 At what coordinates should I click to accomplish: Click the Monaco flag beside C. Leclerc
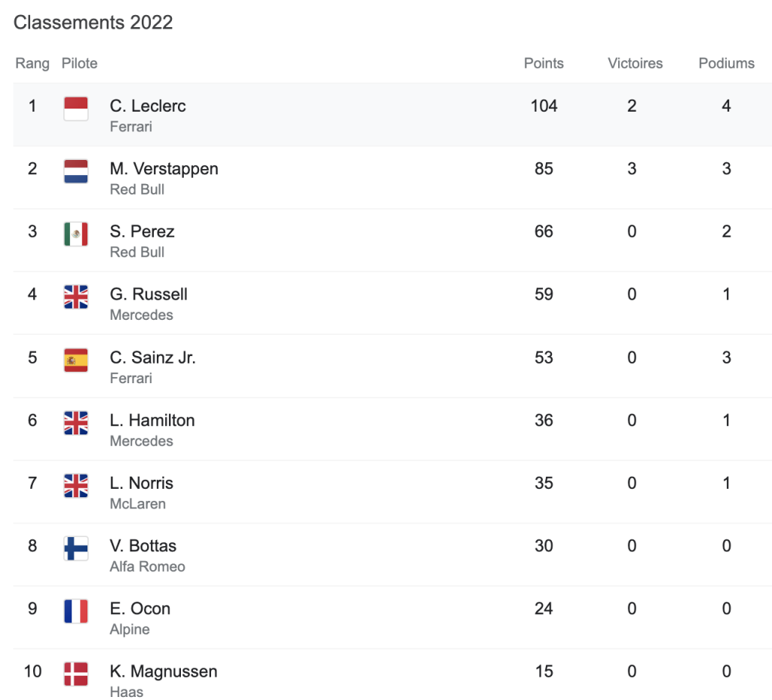click(x=76, y=109)
